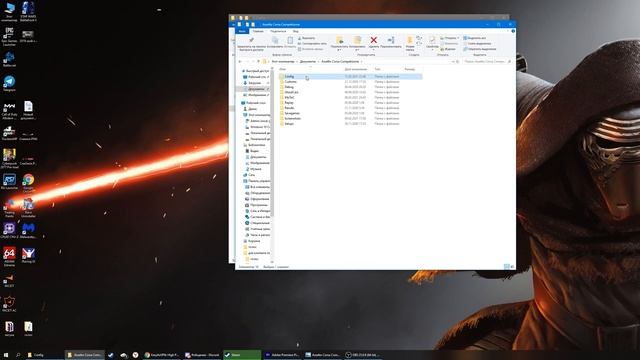Click the Pin to Quick access ribbon icon
This screenshot has width=640, height=360.
pyautogui.click(x=251, y=40)
